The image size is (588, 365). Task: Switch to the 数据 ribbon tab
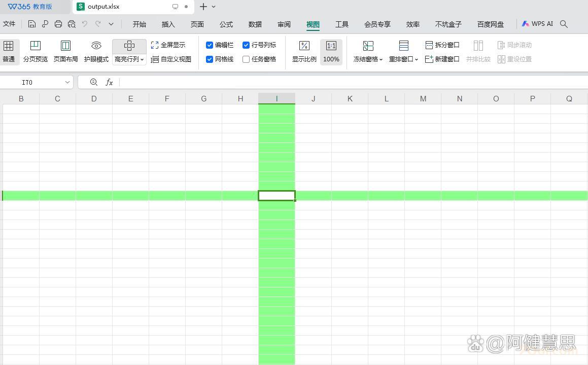pyautogui.click(x=255, y=24)
